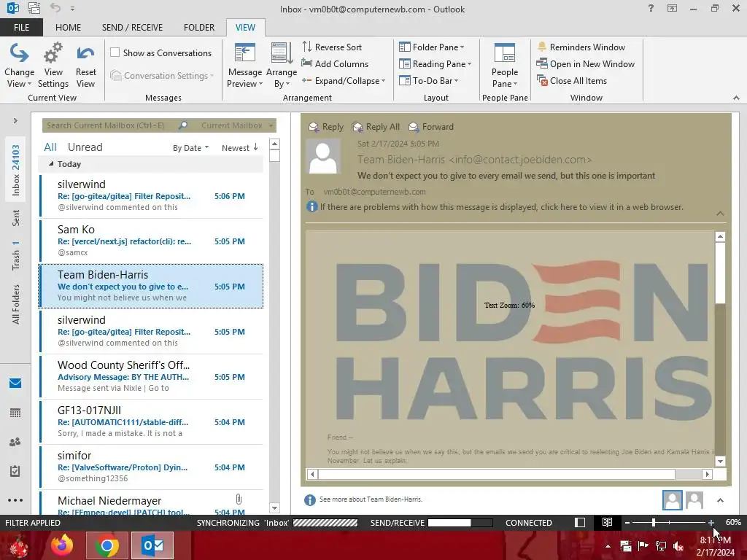Click the attachment paperclip on Michael Niedermayer's email
This screenshot has width=747, height=560.
[239, 499]
